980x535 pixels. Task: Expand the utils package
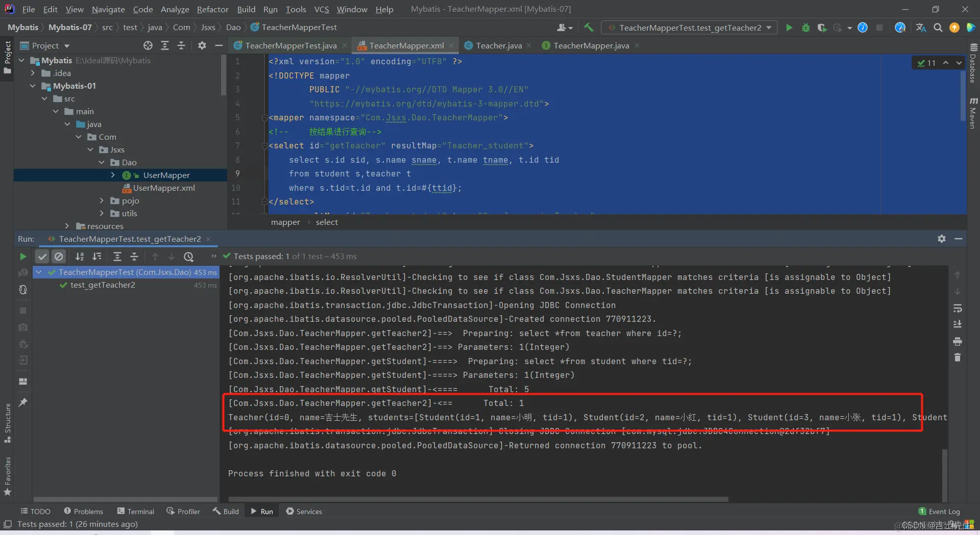tap(102, 213)
